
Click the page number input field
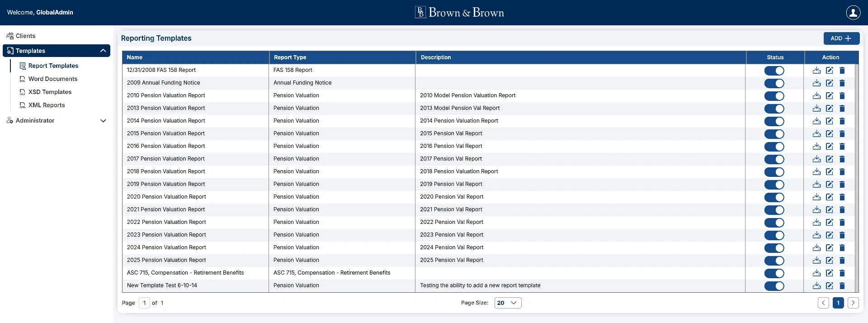pyautogui.click(x=144, y=303)
